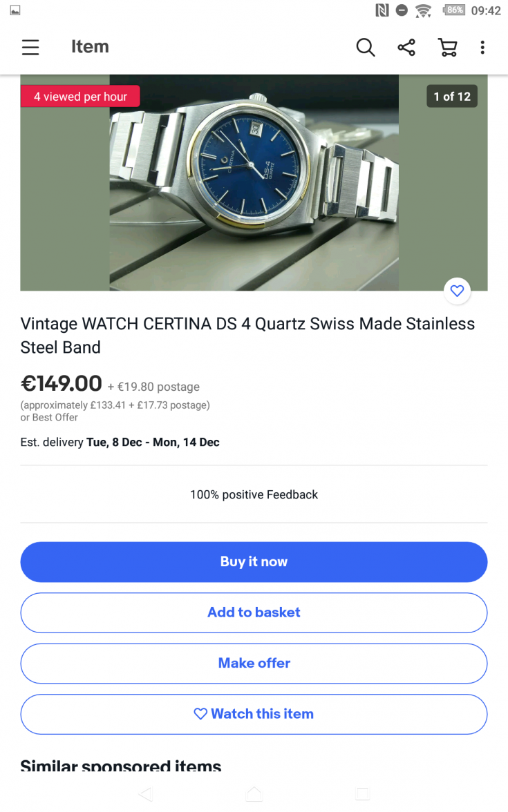Open the shopping basket icon

tap(447, 47)
